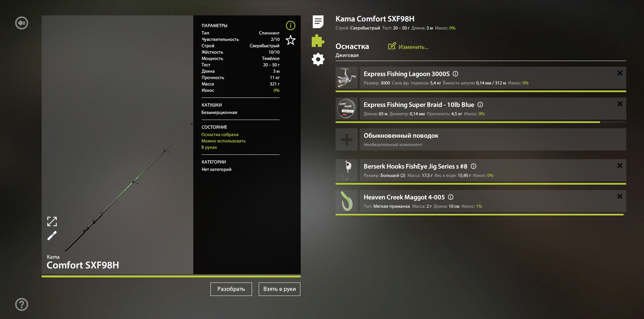This screenshot has height=319, width=644.
Task: Click the В руках status text
Action: pyautogui.click(x=209, y=147)
